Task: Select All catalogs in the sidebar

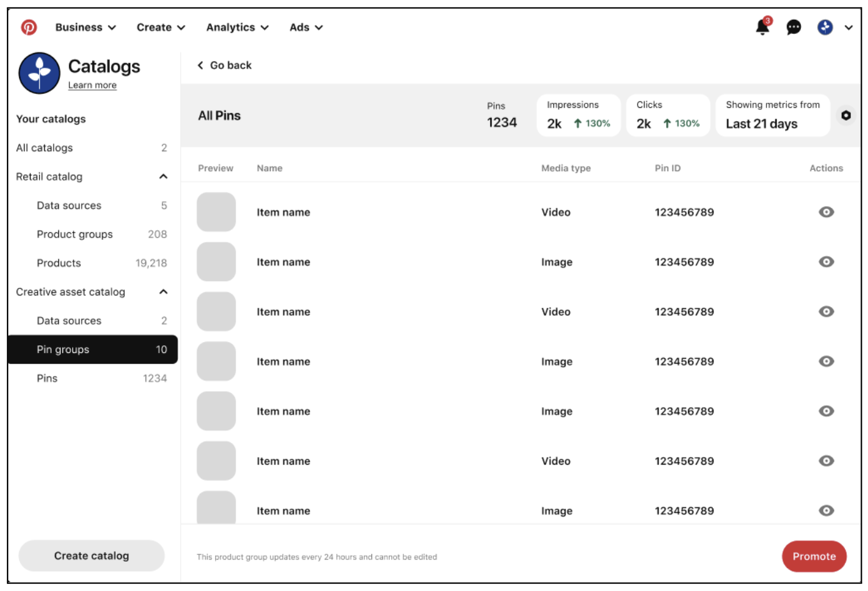Action: [92, 148]
